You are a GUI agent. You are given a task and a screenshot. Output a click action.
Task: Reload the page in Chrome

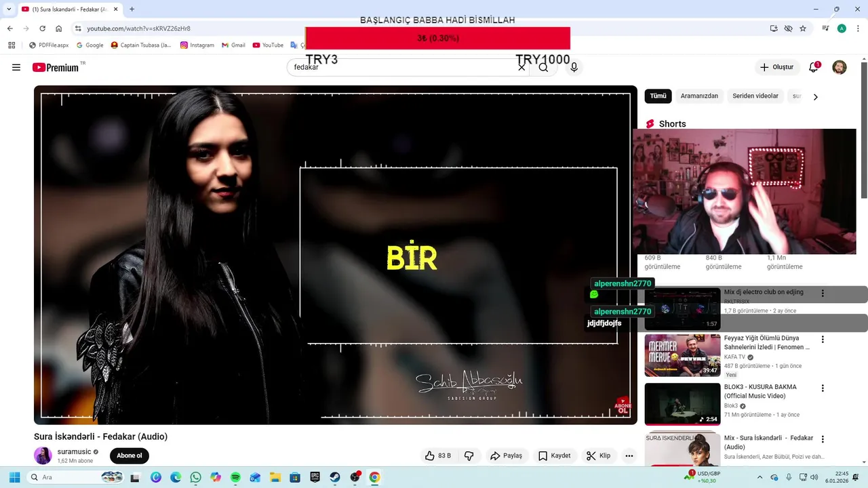tap(42, 28)
